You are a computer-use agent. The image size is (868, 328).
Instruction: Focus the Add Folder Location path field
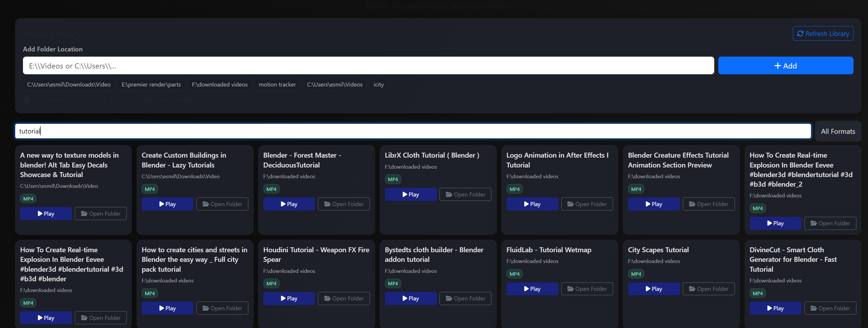point(368,65)
